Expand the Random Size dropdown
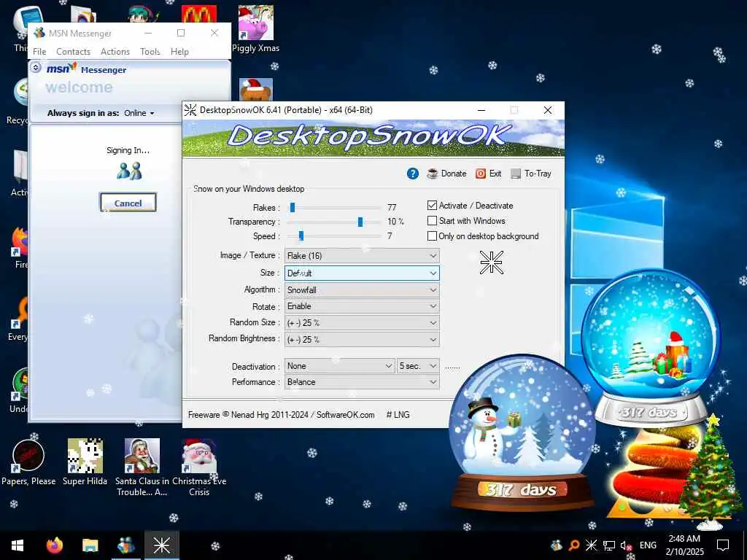The image size is (747, 560). 362,323
